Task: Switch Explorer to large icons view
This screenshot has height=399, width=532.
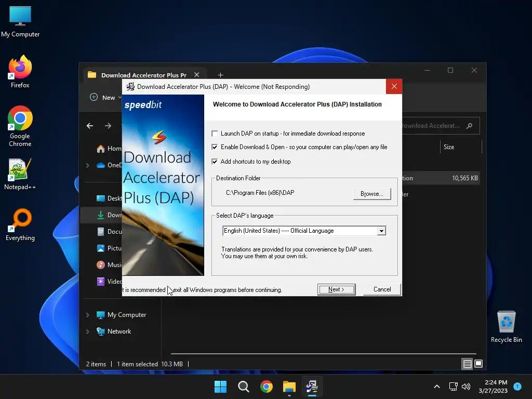Action: (478, 364)
